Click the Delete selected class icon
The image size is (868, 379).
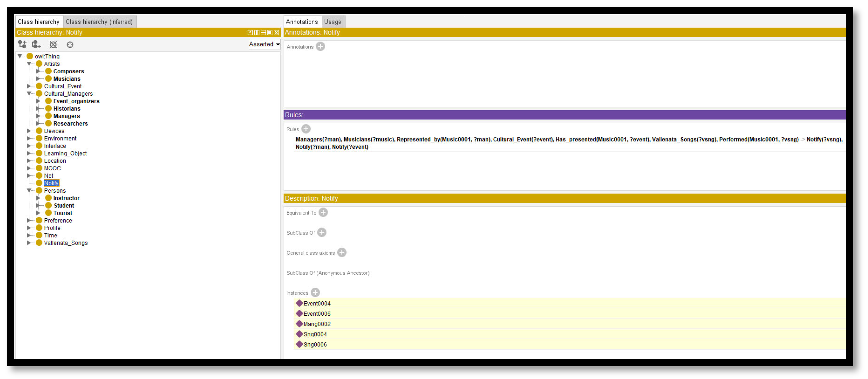pos(53,45)
